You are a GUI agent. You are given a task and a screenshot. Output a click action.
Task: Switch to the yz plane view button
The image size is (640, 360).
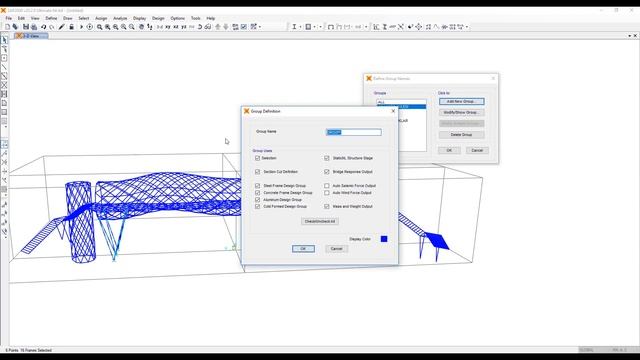tap(184, 27)
